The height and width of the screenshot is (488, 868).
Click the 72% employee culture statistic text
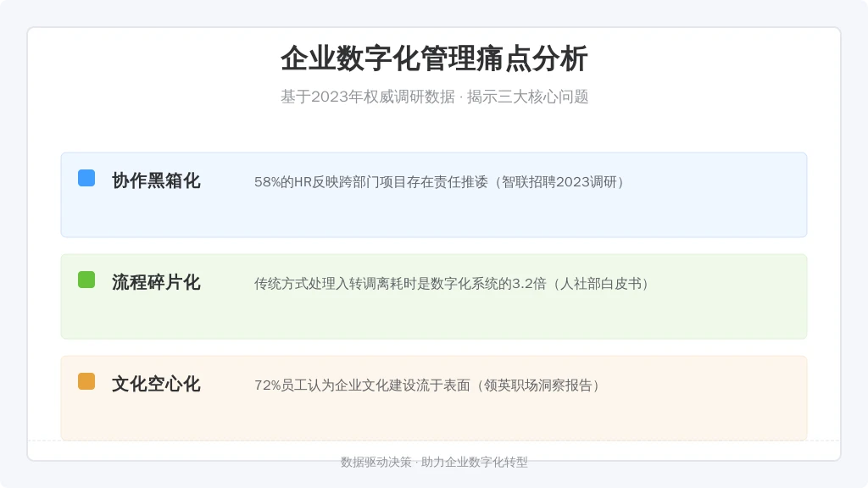coord(428,385)
